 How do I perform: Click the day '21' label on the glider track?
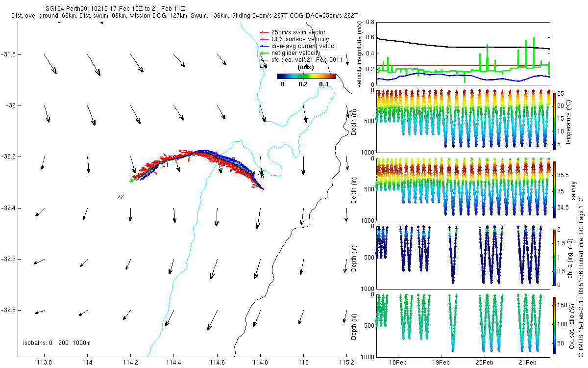165,165
